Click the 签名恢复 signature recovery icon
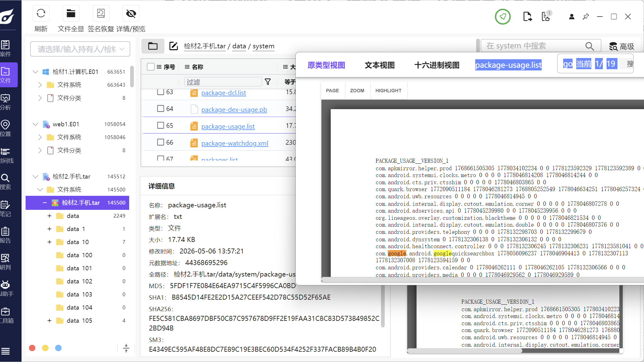 tap(101, 13)
